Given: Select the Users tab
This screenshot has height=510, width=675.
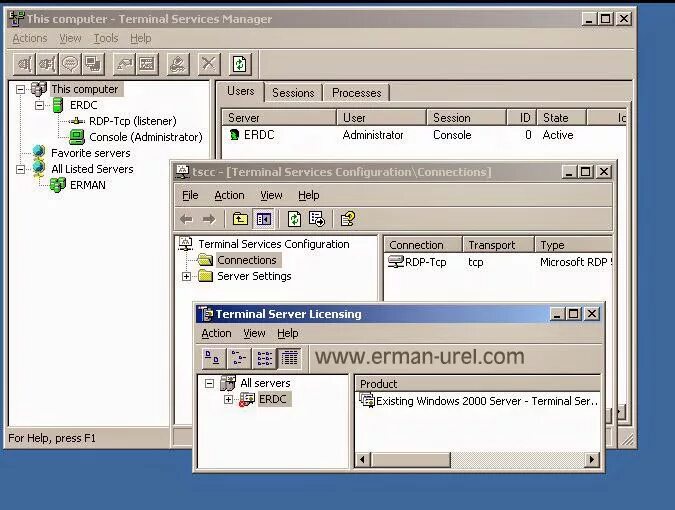Looking at the screenshot, I should 241,91.
